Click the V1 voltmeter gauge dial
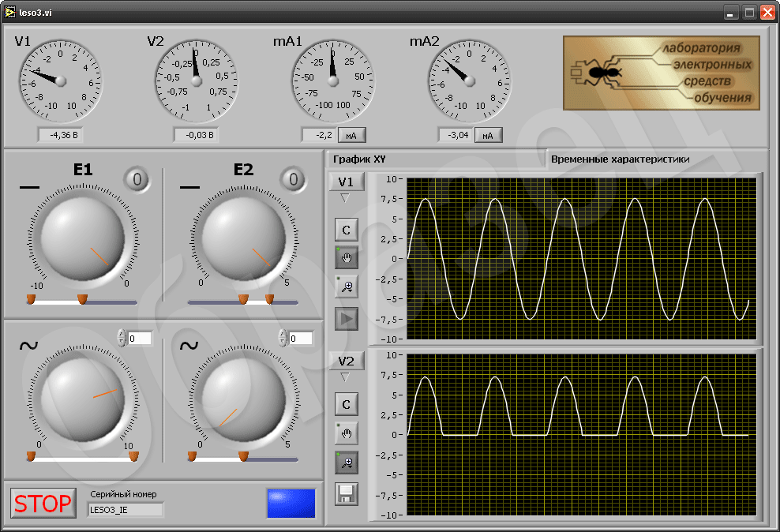This screenshot has height=532, width=780. [61, 81]
